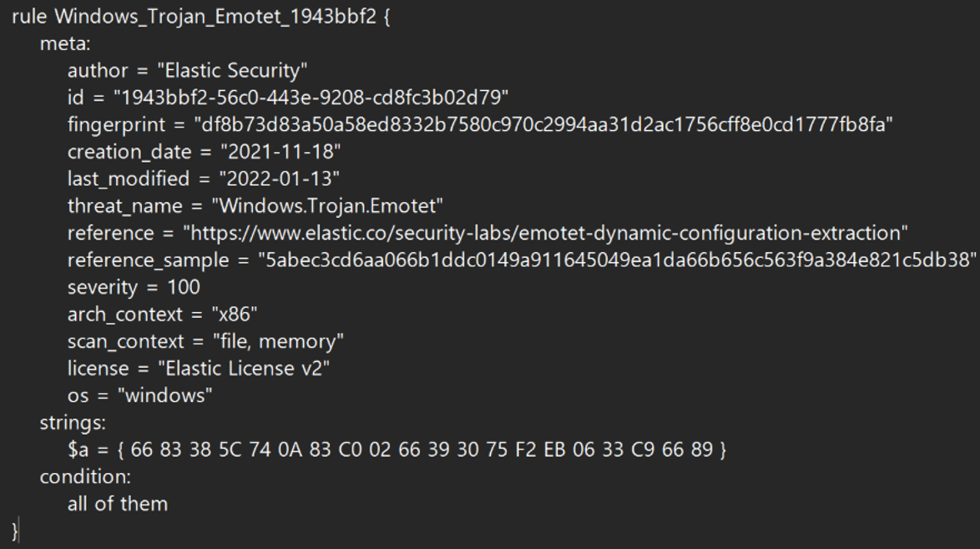Image resolution: width=980 pixels, height=549 pixels.
Task: Click the severity value 100
Action: click(x=182, y=287)
